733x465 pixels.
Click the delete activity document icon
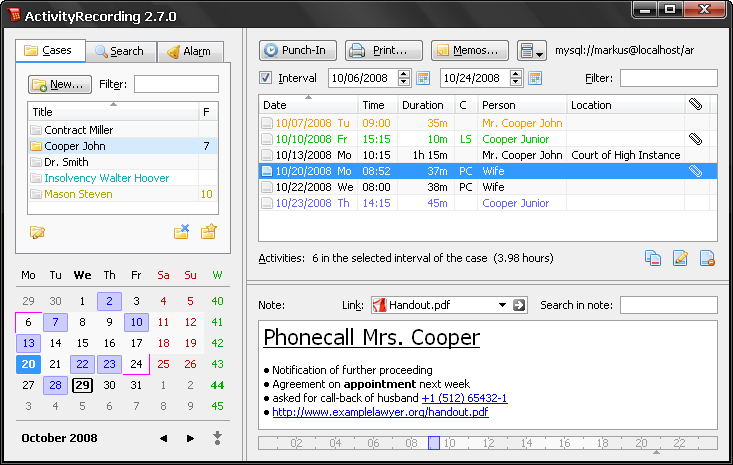pos(707,258)
